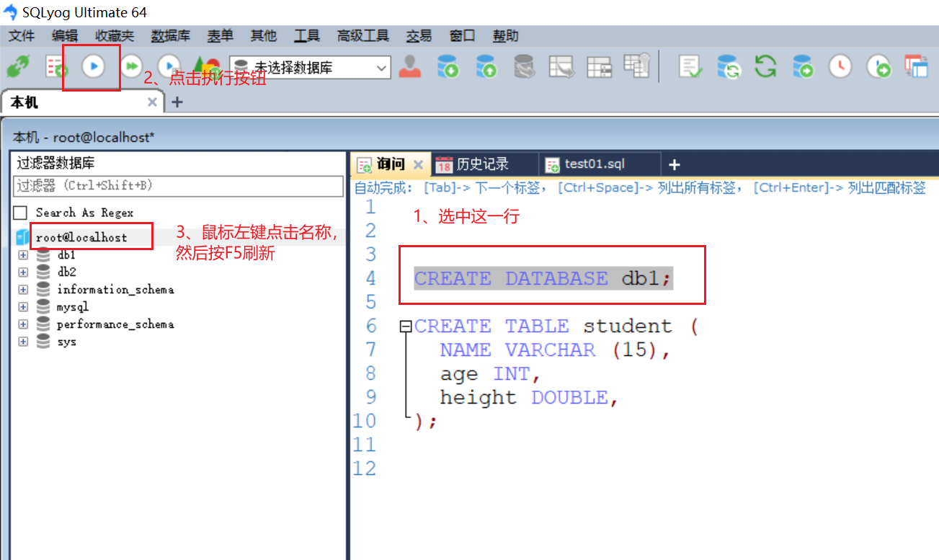This screenshot has height=560, width=939.
Task: Open the user manager icon
Action: [410, 67]
